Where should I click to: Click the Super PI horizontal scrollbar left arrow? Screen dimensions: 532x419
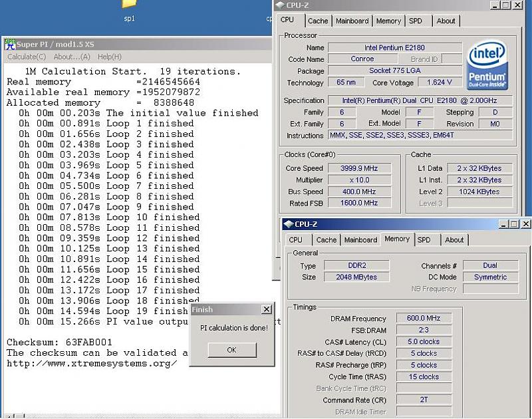(x=9, y=416)
